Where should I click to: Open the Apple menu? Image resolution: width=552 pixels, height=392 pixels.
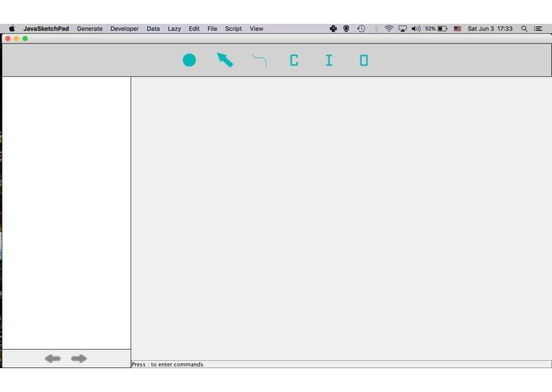pos(12,29)
